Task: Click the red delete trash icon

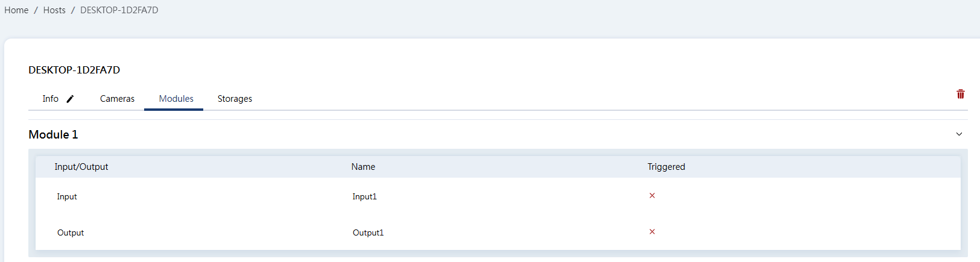Action: coord(960,94)
